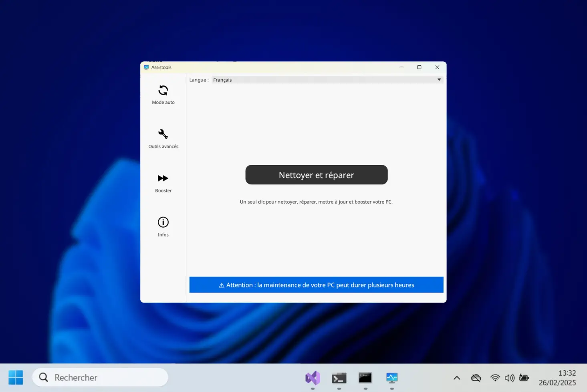Click the volume speaker tray icon
The image size is (587, 392).
pyautogui.click(x=510, y=378)
